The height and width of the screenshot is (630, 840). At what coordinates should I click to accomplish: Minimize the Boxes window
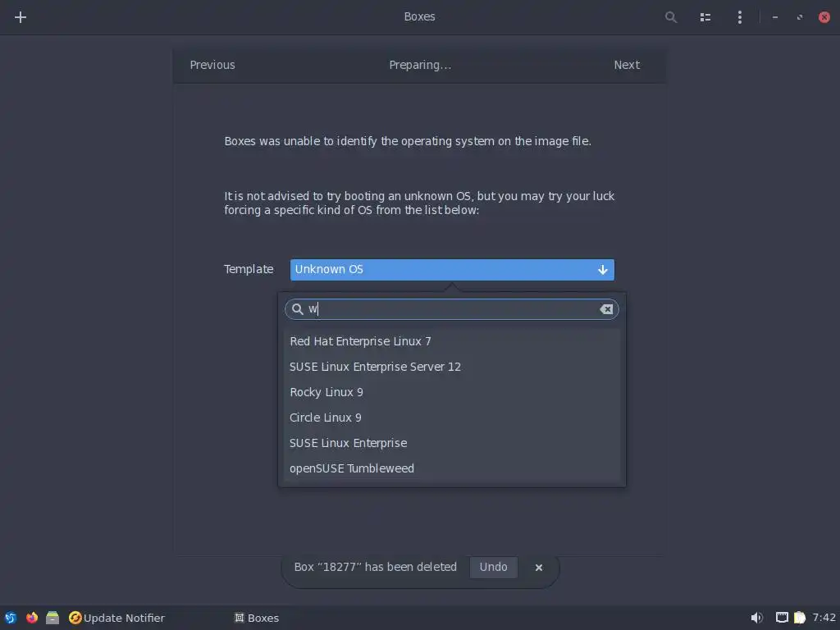(x=774, y=17)
